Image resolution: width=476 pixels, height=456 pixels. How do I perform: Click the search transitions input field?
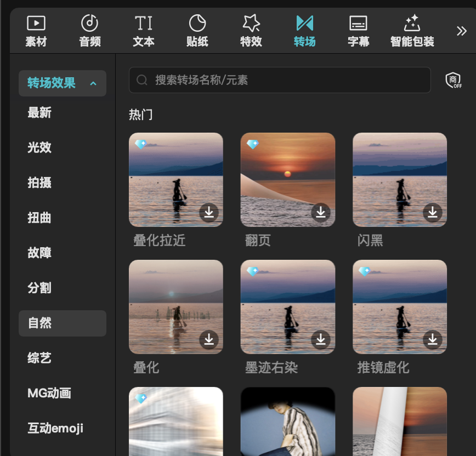pyautogui.click(x=280, y=80)
